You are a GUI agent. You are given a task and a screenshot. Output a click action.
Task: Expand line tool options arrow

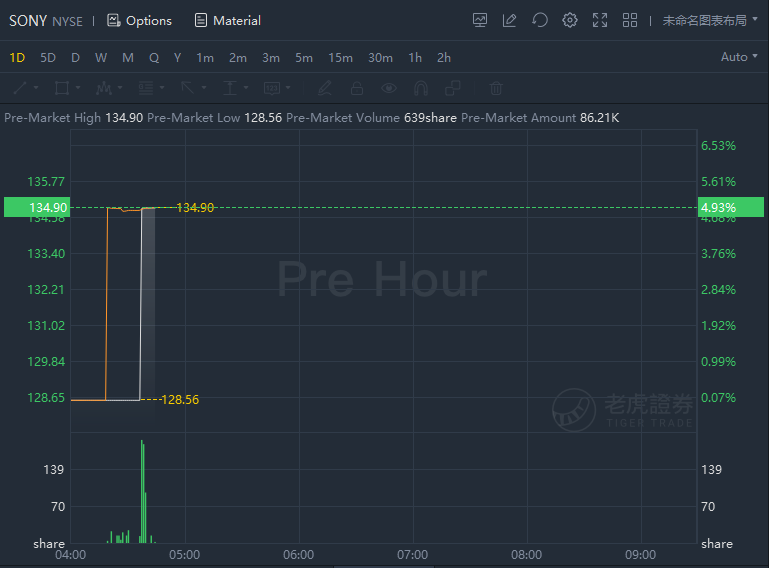point(36,88)
